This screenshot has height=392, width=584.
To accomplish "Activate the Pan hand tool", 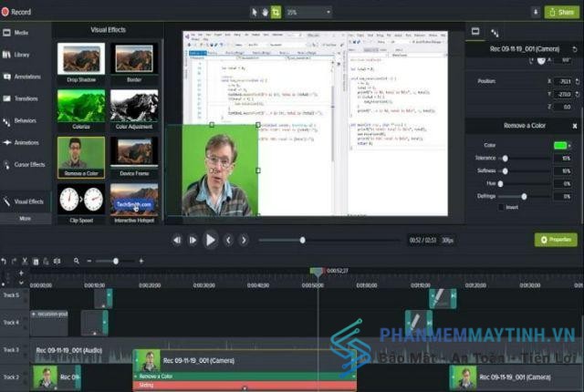I will tap(265, 12).
